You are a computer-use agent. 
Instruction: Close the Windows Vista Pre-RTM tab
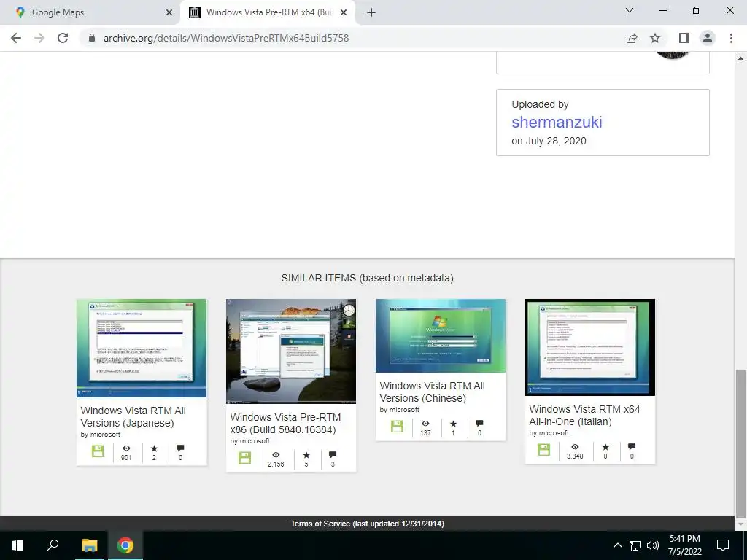click(344, 12)
